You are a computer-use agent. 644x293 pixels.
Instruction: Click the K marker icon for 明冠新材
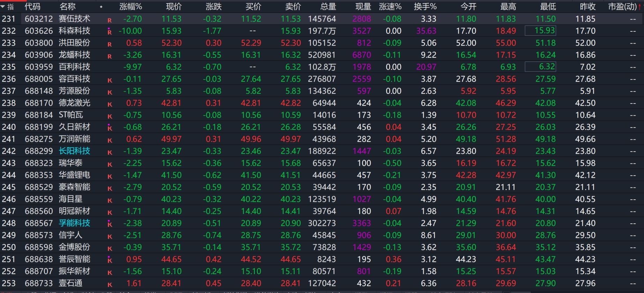tap(110, 213)
